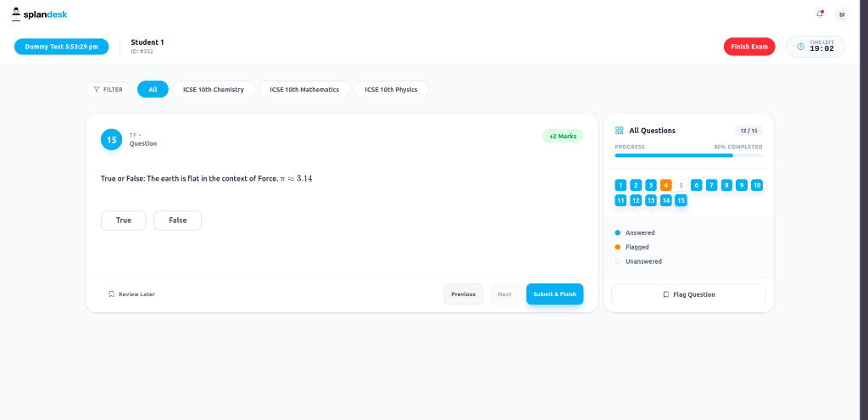Jump to question 10 in the navigator
This screenshot has height=420, width=868.
pyautogui.click(x=757, y=186)
